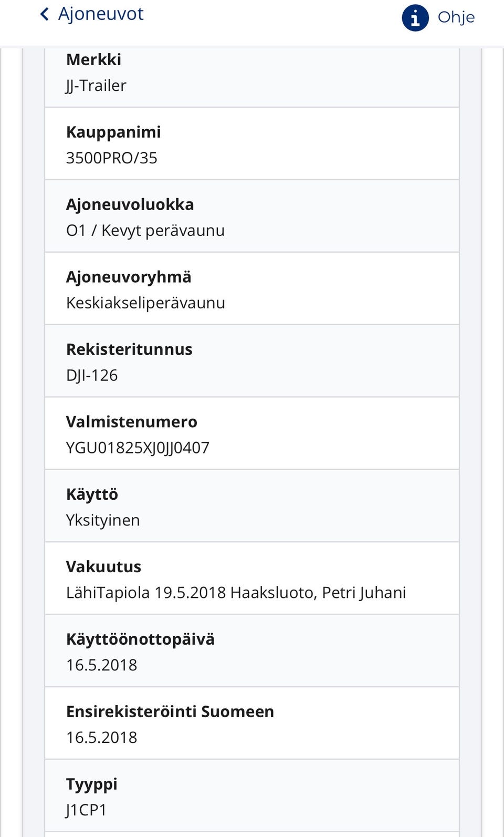Viewport: 504px width, 837px height.
Task: Tap the Kauppanimi value 3500PRO/35
Action: point(112,158)
